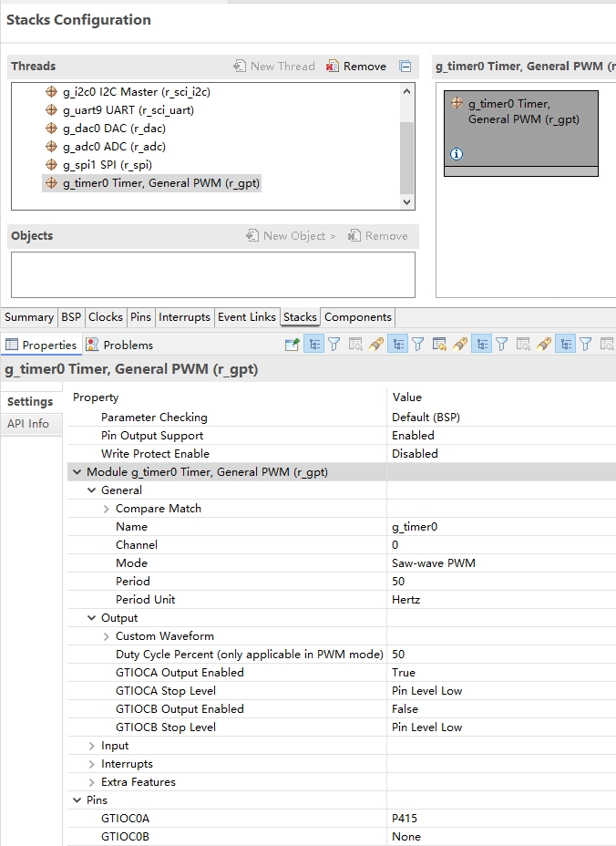This screenshot has height=846, width=616.
Task: Click the scroll-down arrow of Threads list
Action: click(x=406, y=202)
